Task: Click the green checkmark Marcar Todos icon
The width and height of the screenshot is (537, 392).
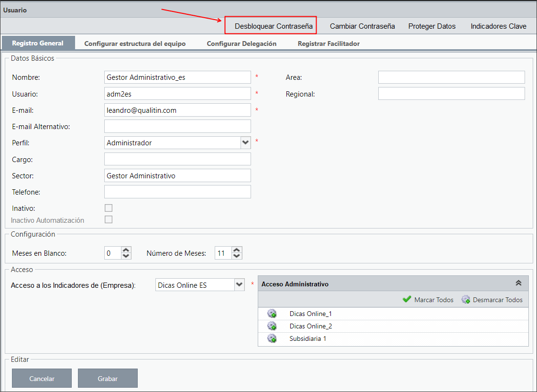Action: [407, 300]
